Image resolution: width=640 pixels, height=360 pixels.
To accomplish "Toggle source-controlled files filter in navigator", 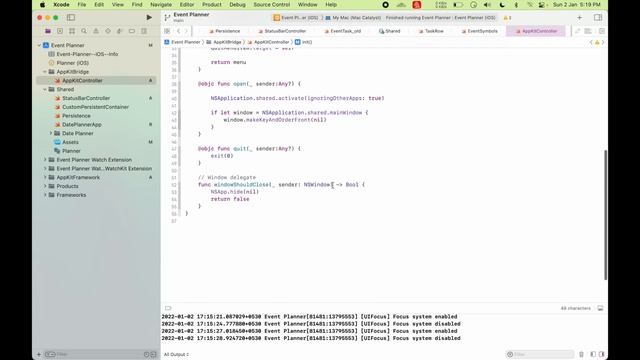I will (153, 354).
